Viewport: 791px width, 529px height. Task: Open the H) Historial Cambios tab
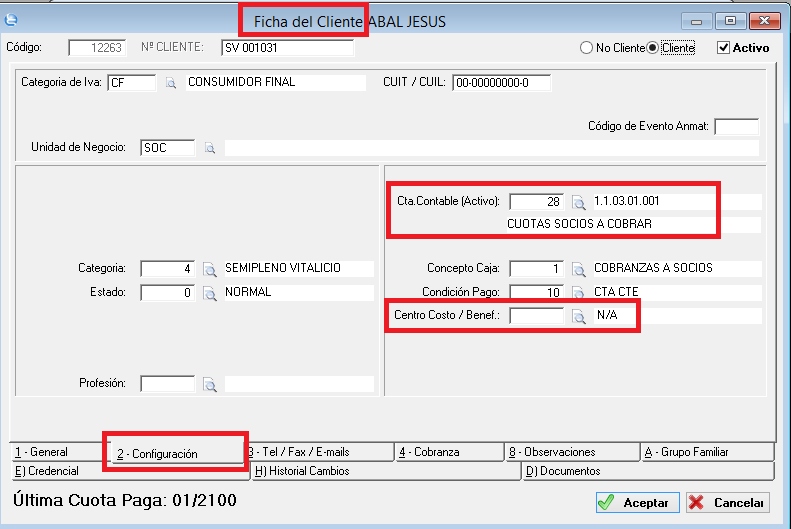(385, 471)
